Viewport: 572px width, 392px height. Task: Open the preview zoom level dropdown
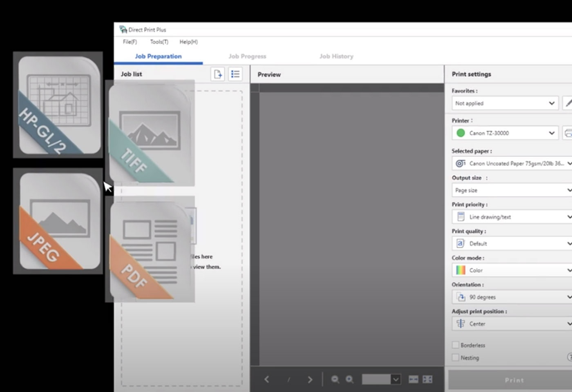(x=395, y=379)
